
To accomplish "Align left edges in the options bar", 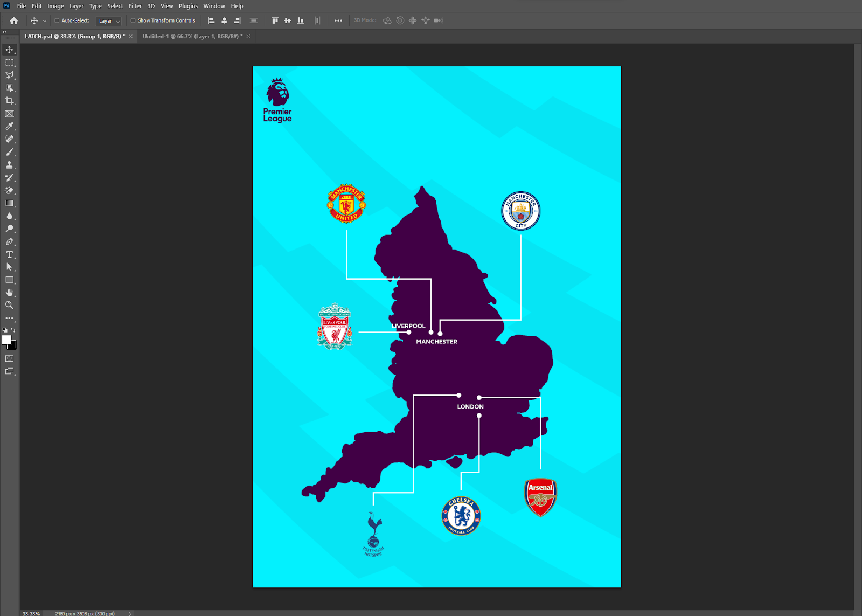I will [211, 20].
